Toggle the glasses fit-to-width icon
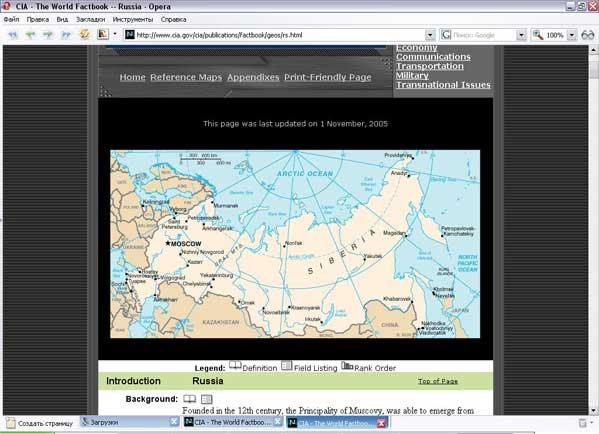Image resolution: width=599 pixels, height=434 pixels. (588, 35)
